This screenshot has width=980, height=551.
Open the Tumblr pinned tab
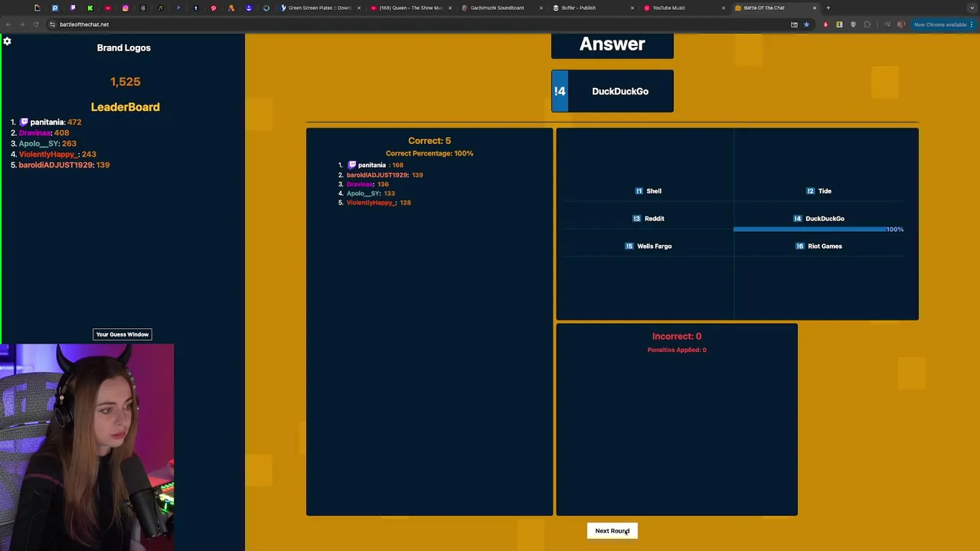pos(196,8)
